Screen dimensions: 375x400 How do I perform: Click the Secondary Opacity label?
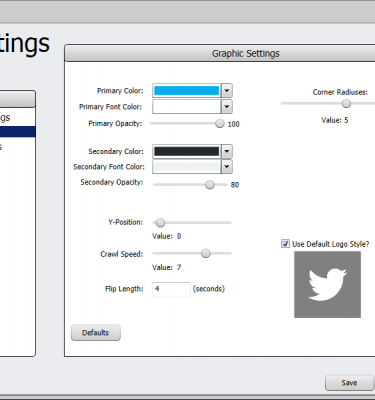tap(112, 182)
